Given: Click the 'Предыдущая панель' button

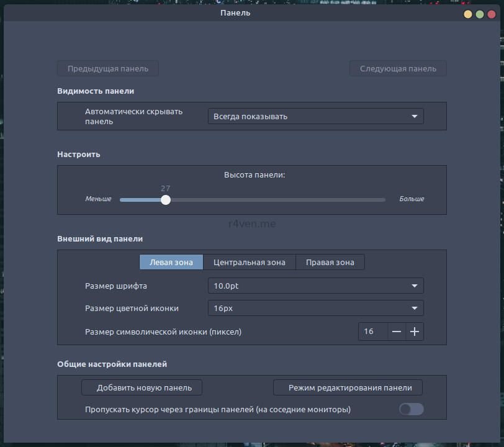Looking at the screenshot, I should (x=107, y=68).
